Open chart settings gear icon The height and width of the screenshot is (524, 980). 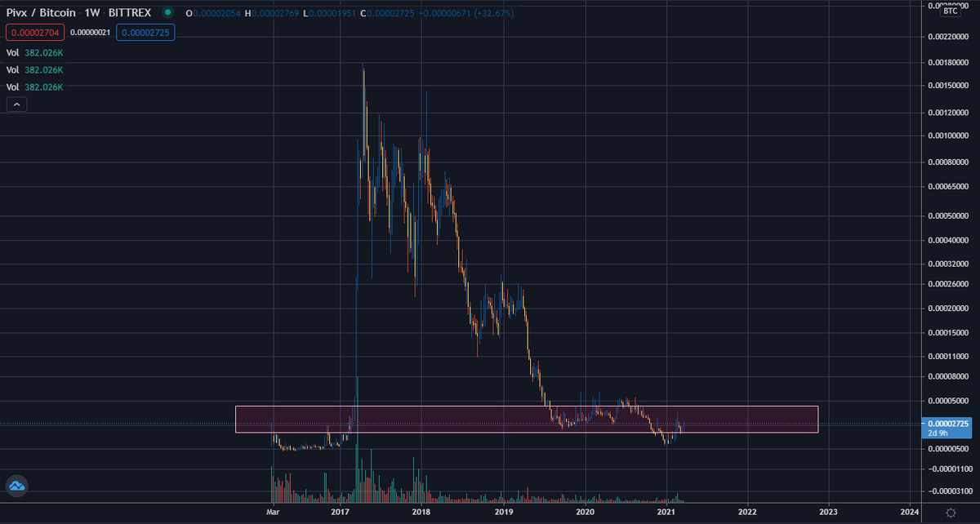tap(951, 512)
